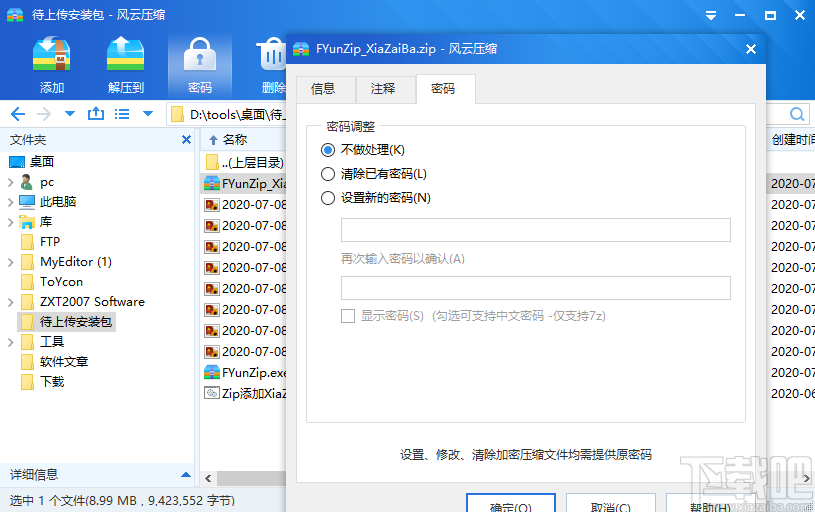Click the 删除 (Delete) trash toolbar icon
This screenshot has width=815, height=512.
pos(271,54)
